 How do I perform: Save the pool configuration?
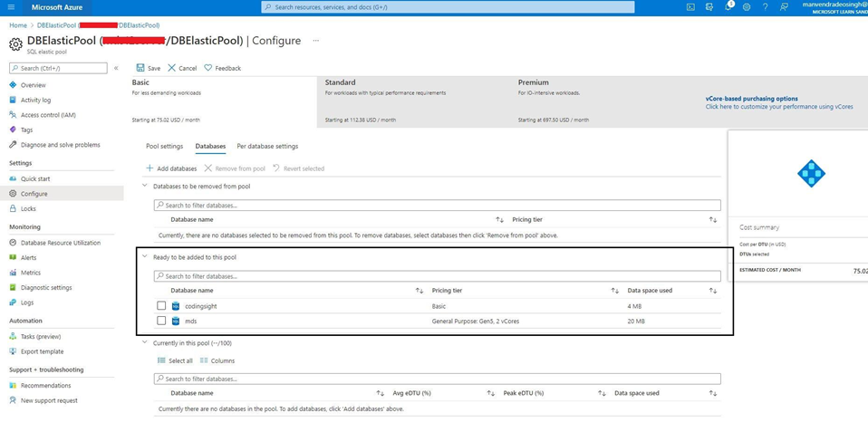click(149, 68)
